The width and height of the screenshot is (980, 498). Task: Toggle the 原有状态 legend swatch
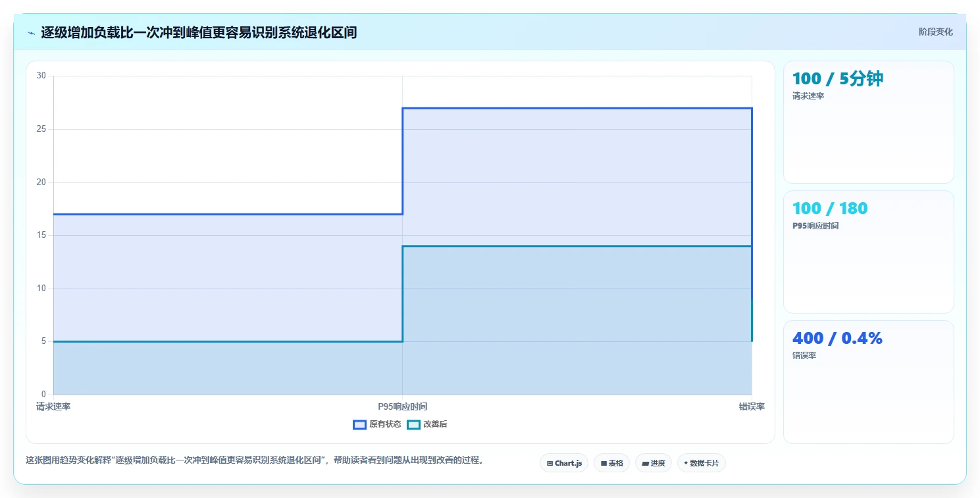pos(359,424)
